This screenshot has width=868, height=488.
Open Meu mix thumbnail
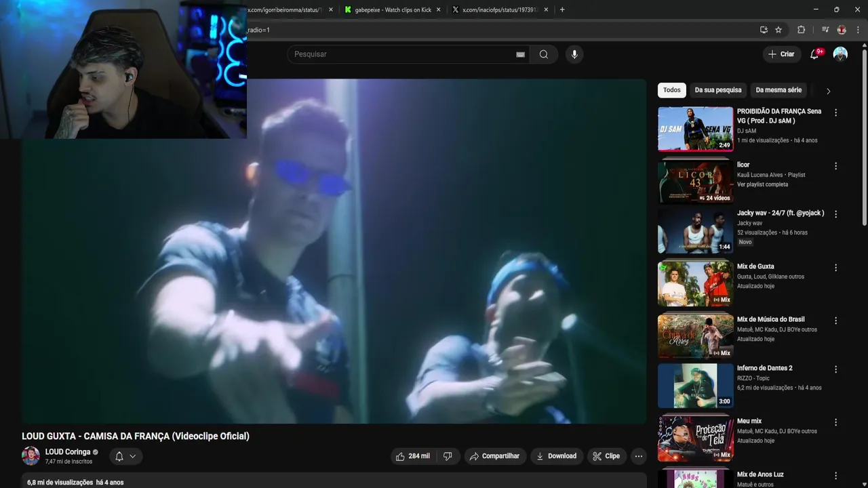pos(695,439)
